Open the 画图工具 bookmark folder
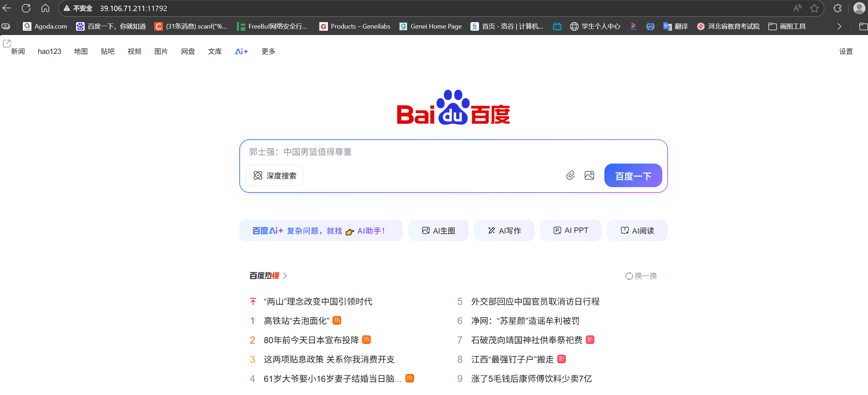Screen dimensions: 868x395 pyautogui.click(x=787, y=26)
